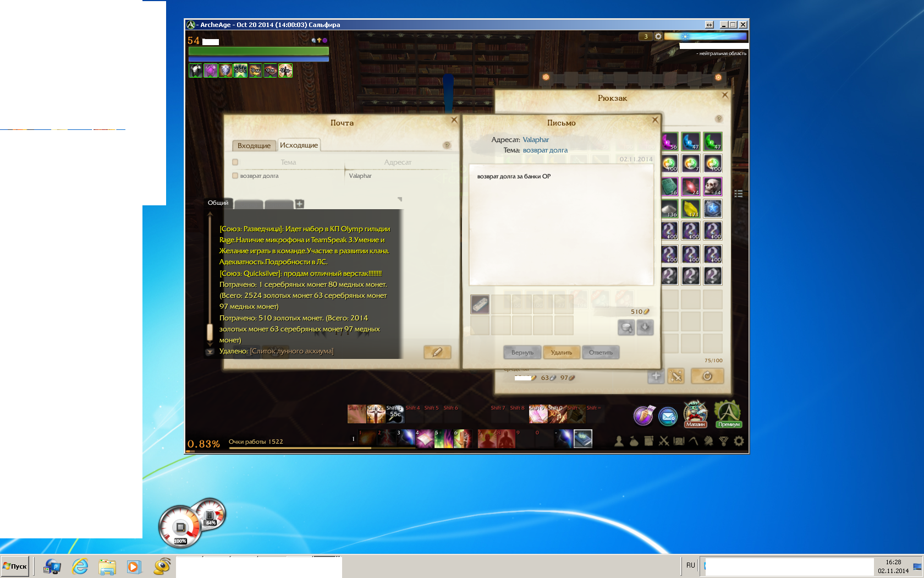Open the Премиум icon
The width and height of the screenshot is (924, 578).
pyautogui.click(x=728, y=415)
